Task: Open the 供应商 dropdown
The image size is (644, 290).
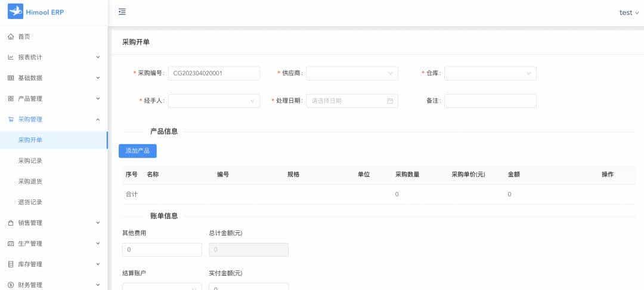Action: pyautogui.click(x=352, y=73)
